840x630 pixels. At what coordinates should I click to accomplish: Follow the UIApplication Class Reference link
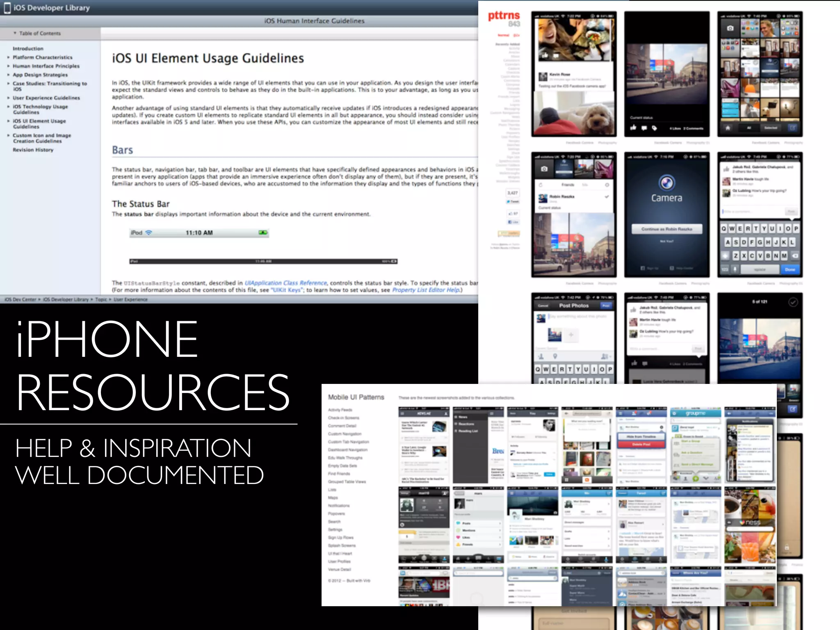point(285,283)
